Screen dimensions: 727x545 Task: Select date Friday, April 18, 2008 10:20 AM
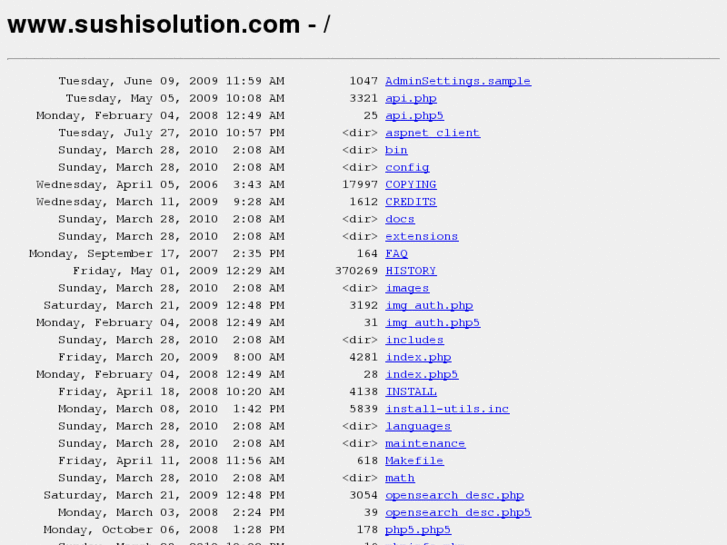click(171, 391)
